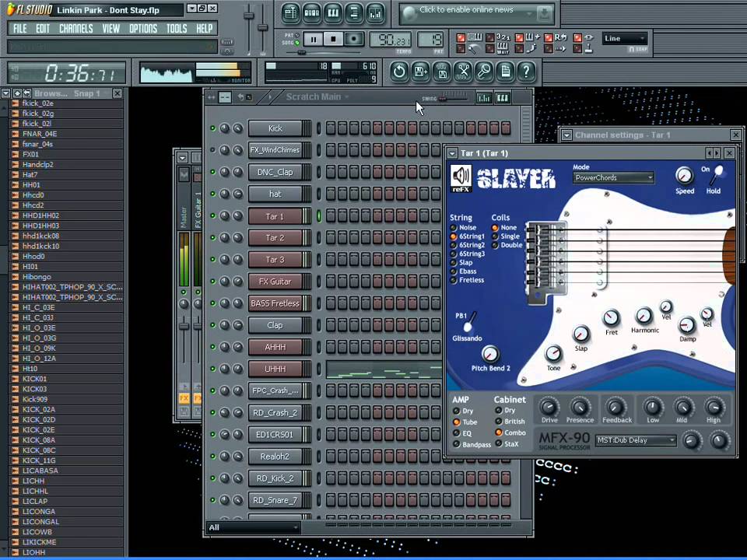747x560 pixels.
Task: Select British cabinet option
Action: click(x=498, y=422)
